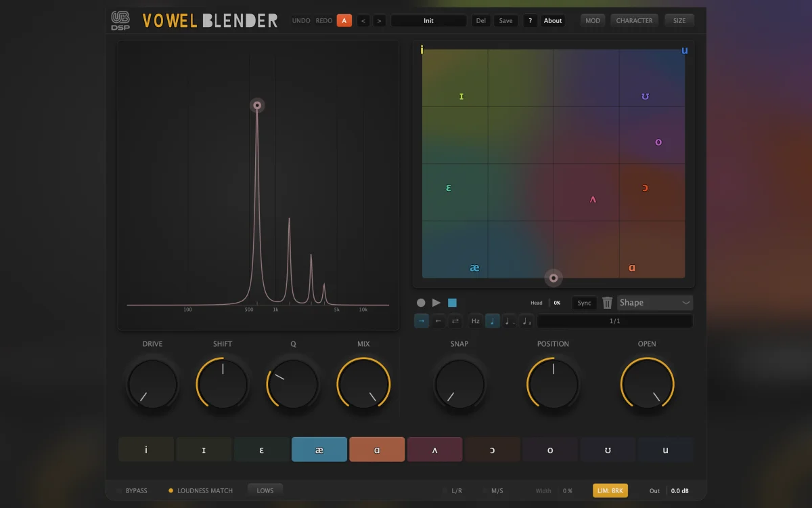Toggle the ʊ vowel button in bottom row
Screen dimensions: 812x508
(608, 450)
